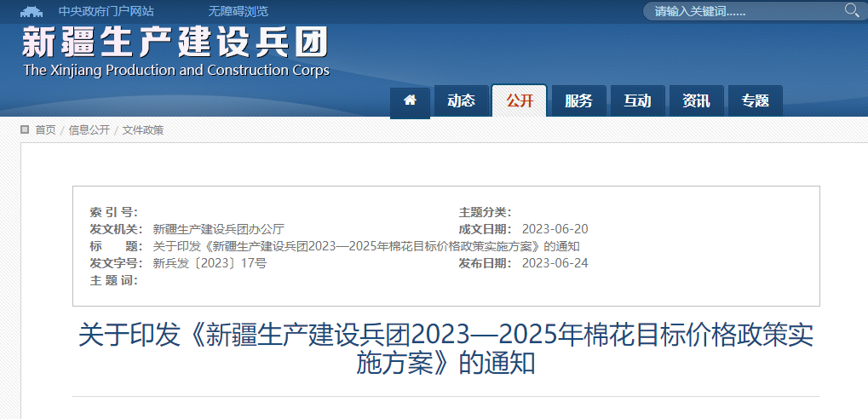Image resolution: width=868 pixels, height=419 pixels.
Task: Focus the keyword search input field
Action: [741, 12]
